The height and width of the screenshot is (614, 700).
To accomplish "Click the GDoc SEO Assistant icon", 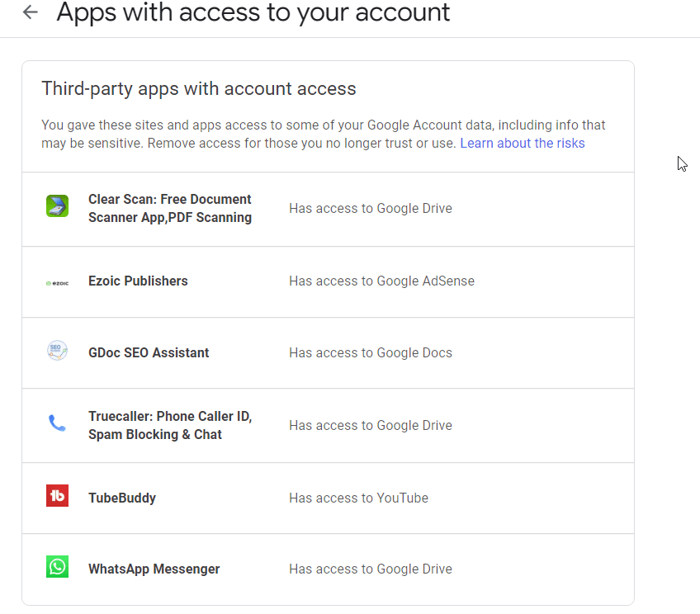I will tap(57, 351).
